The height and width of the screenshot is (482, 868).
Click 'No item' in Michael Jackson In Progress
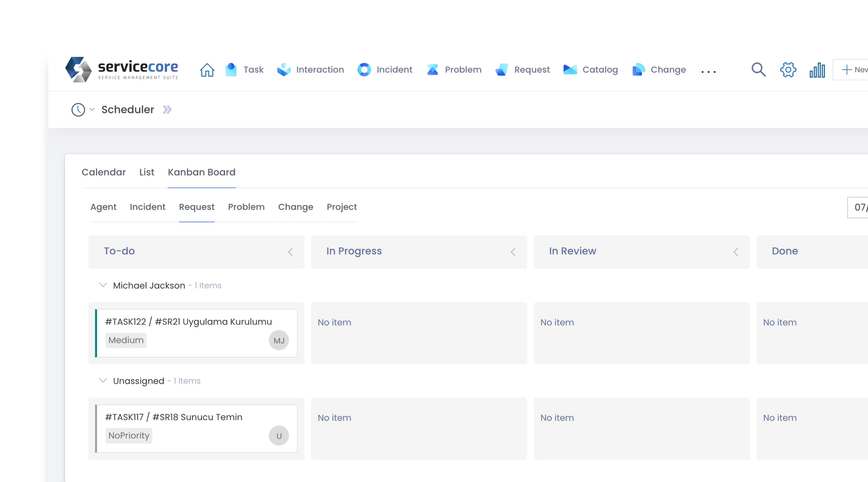click(x=334, y=322)
